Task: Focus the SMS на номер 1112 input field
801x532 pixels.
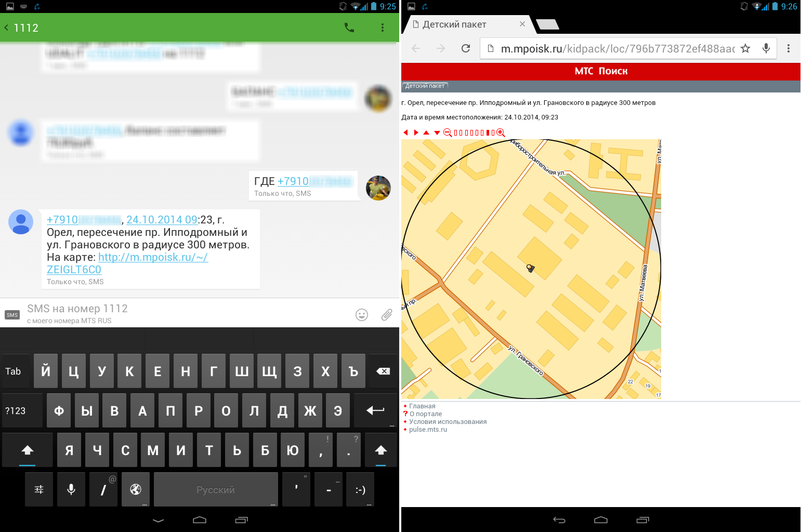Action: (x=187, y=313)
